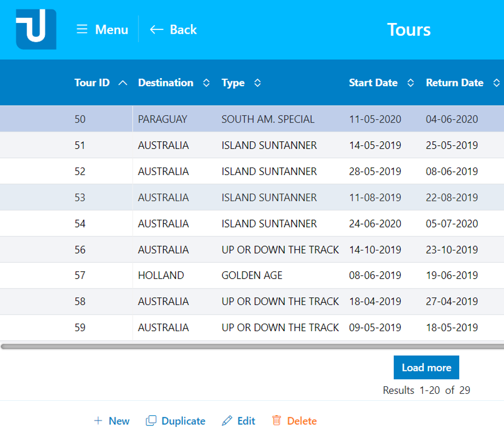Select tour 59 return date cell
The height and width of the screenshot is (435, 504).
(452, 327)
